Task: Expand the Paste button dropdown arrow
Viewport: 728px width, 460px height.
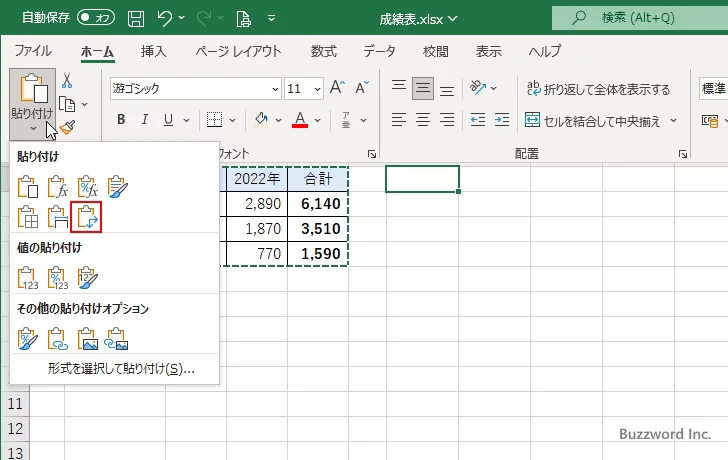Action: tap(32, 129)
